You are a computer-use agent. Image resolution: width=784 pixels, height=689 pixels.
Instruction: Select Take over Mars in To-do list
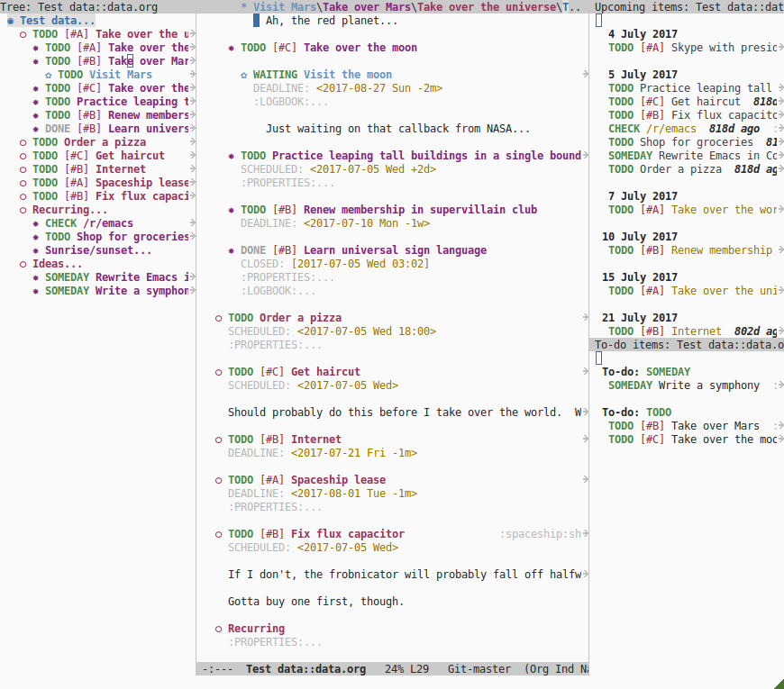point(684,426)
